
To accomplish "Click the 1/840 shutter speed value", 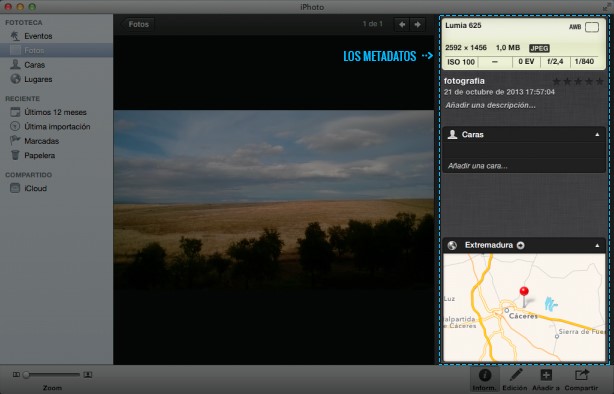I will click(x=584, y=61).
